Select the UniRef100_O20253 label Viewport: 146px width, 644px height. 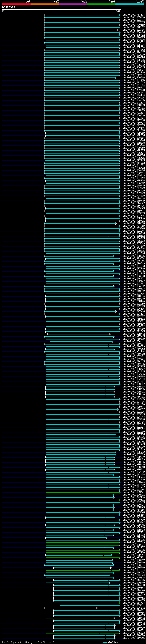tap(134, 289)
